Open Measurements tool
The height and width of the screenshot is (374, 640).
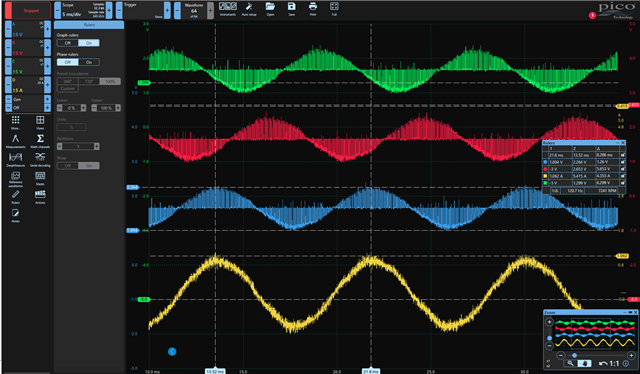(x=16, y=141)
